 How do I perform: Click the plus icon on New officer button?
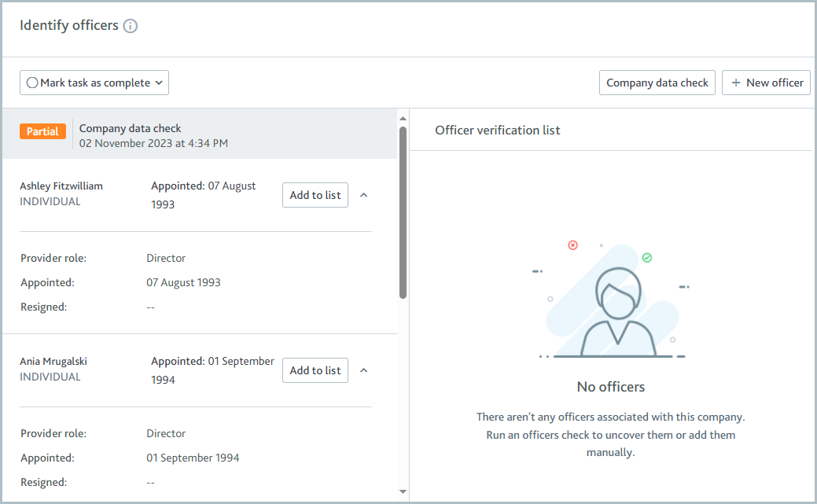[735, 82]
